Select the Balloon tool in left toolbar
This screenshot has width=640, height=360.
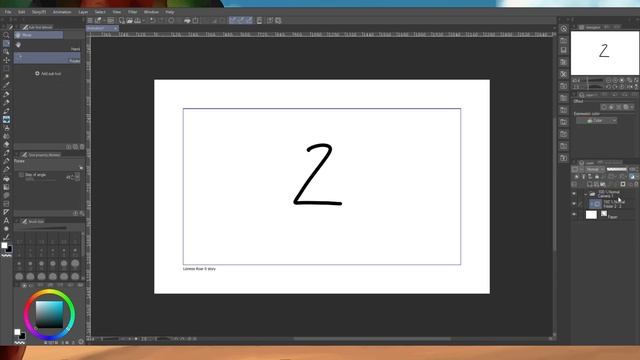(x=6, y=229)
